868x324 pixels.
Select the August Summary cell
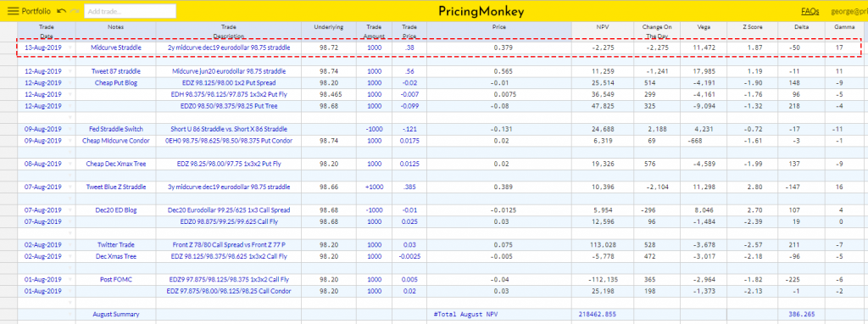click(115, 314)
